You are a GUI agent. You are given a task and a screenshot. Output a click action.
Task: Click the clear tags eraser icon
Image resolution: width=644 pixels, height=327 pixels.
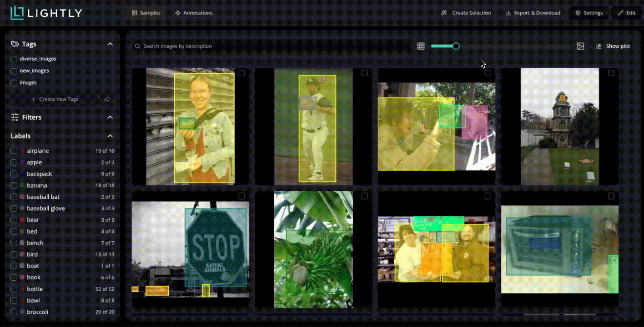tap(107, 99)
